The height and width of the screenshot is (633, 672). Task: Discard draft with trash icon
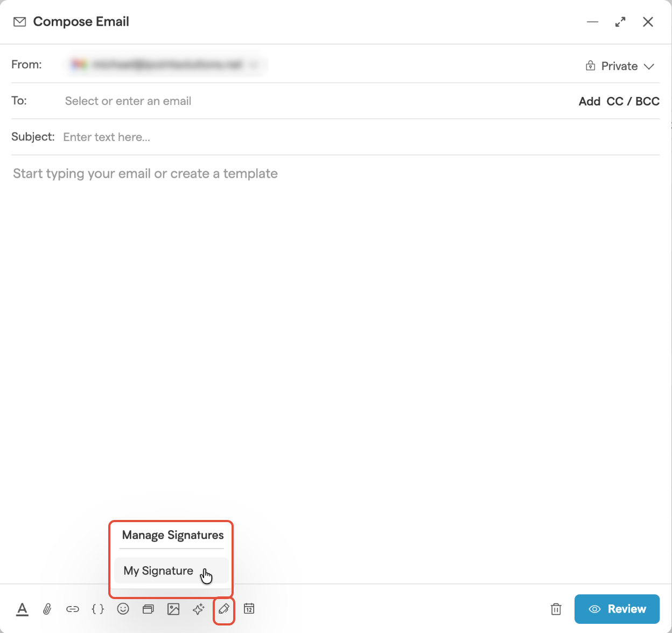556,609
